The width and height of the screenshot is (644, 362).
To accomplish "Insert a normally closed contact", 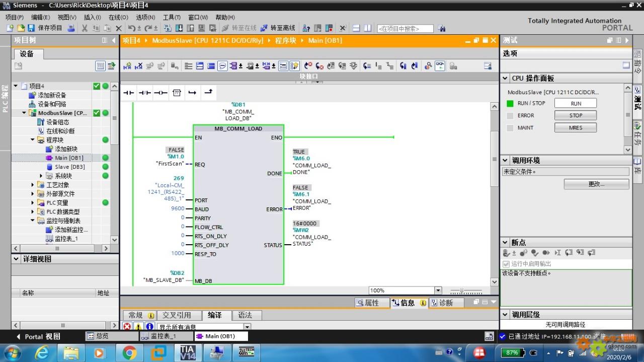I will pyautogui.click(x=145, y=93).
